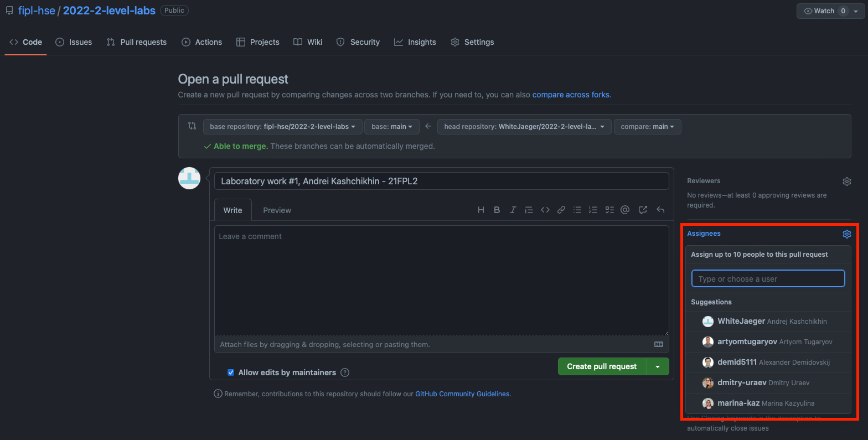Open the base repository dropdown
868x440 pixels.
point(283,127)
